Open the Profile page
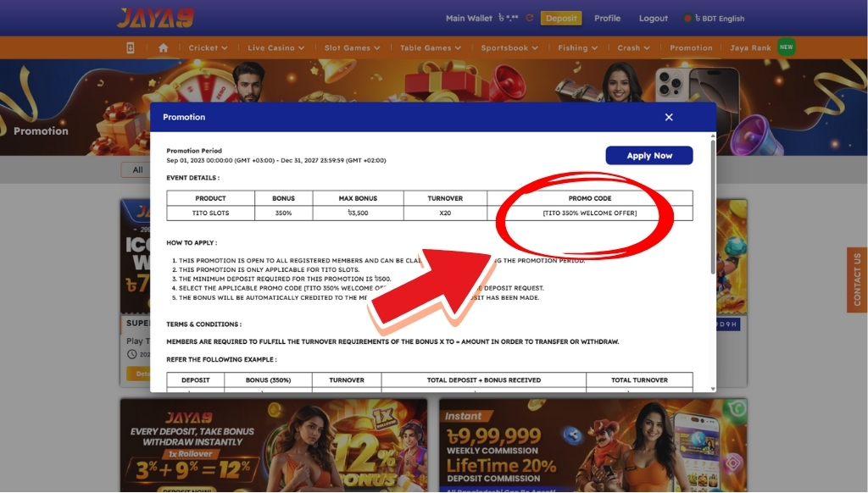This screenshot has height=493, width=868. [x=607, y=19]
